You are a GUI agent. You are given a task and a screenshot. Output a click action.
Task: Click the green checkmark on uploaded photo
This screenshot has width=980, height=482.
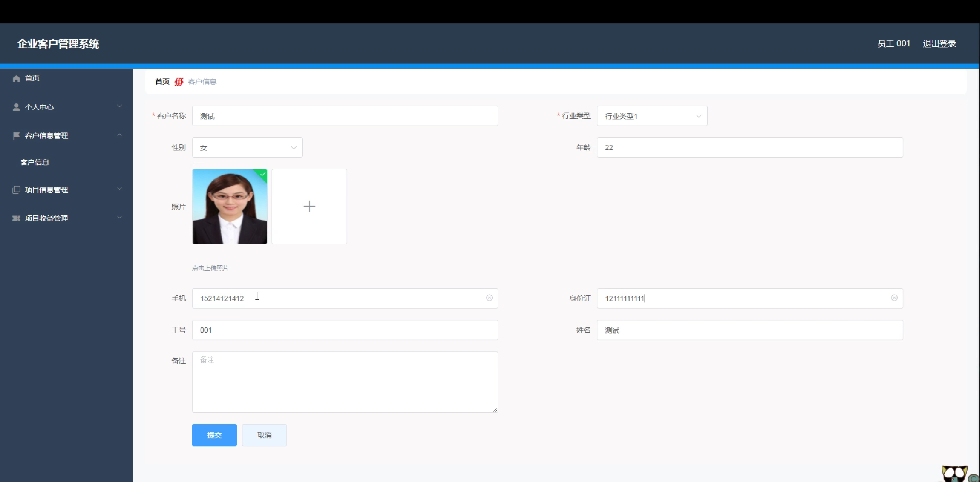pos(263,174)
